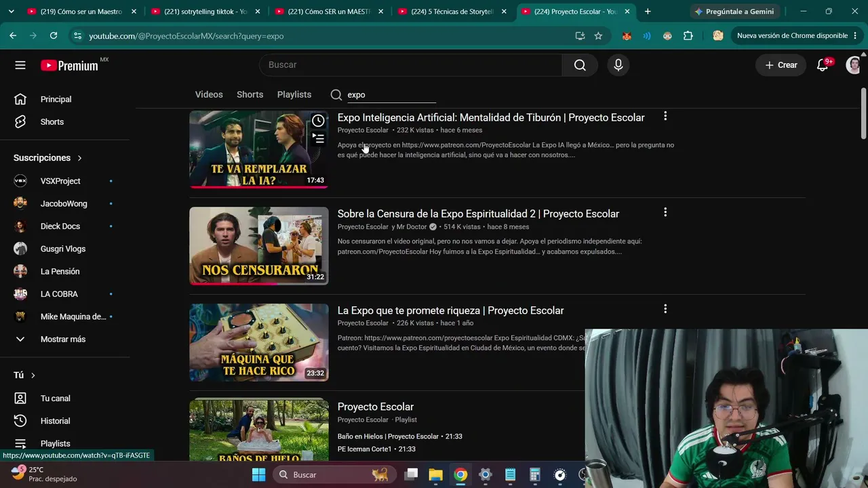Switch to the channel Videos tab
The height and width of the screenshot is (488, 868).
coord(209,95)
